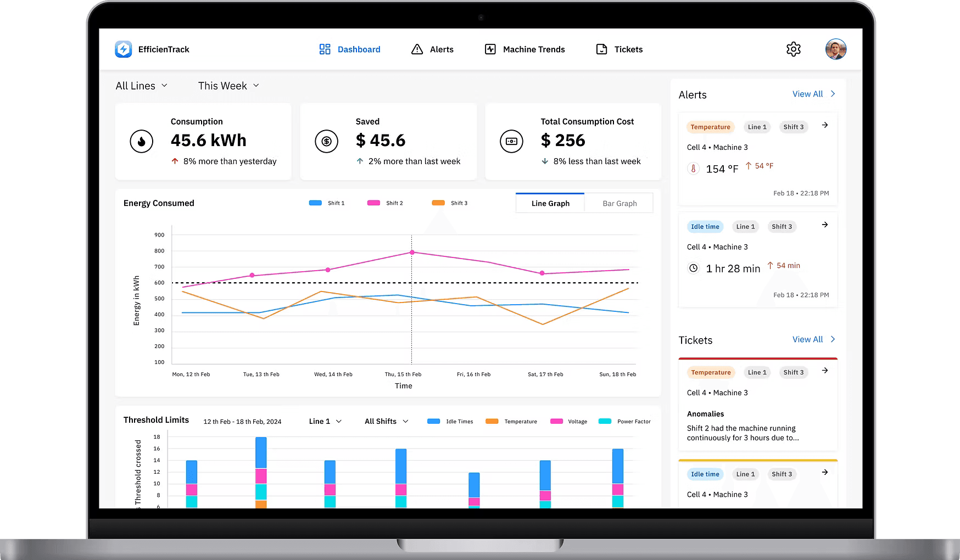Click the Consumption flame icon
Viewport: 960px width, 560px height.
pyautogui.click(x=142, y=141)
